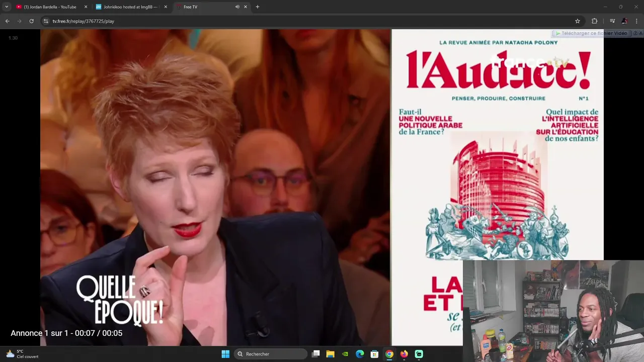Mute the Free TV tab audio icon
644x362 pixels.
pyautogui.click(x=237, y=7)
